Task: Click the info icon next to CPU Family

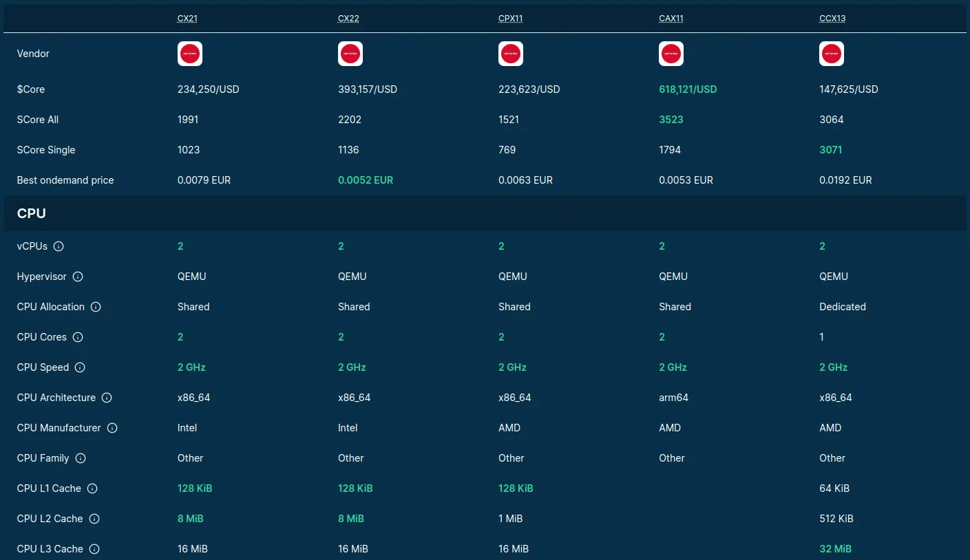Action: pos(81,458)
